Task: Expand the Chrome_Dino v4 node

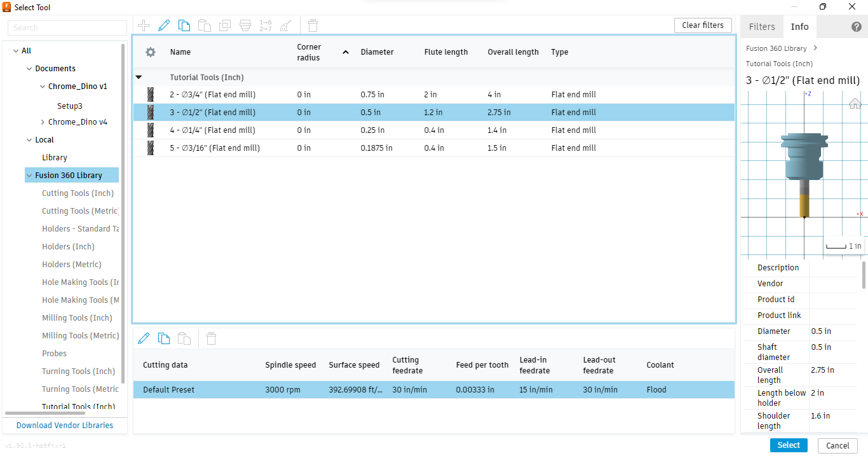Action: point(43,122)
